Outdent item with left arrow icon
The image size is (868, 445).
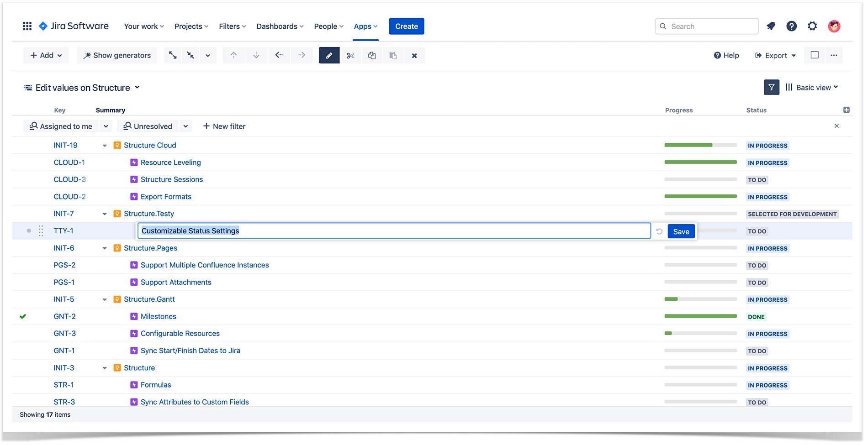click(x=279, y=55)
